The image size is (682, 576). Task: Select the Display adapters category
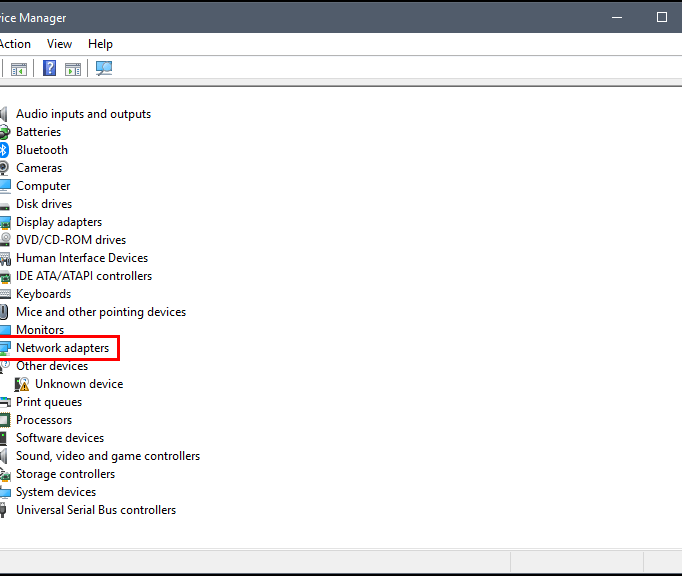click(x=59, y=222)
